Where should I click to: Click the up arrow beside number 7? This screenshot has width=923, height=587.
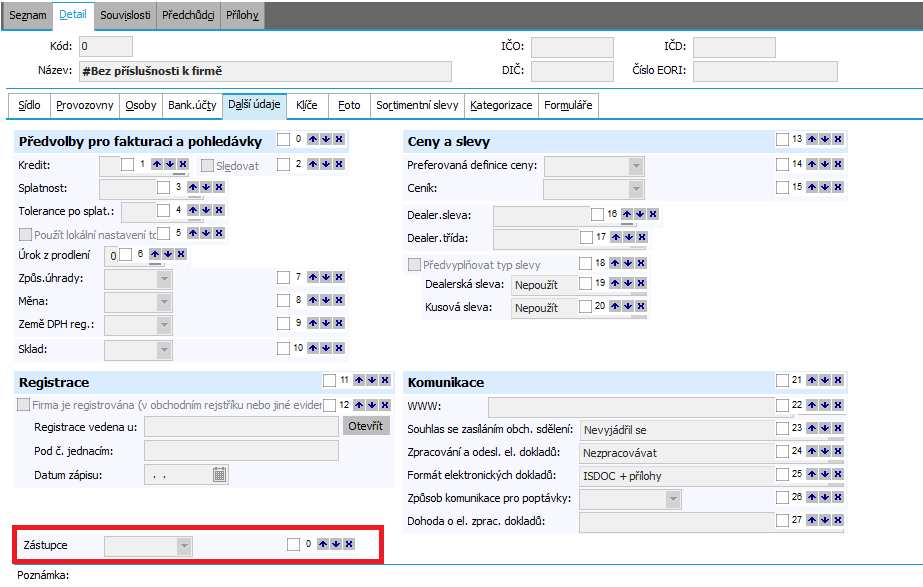click(x=313, y=277)
